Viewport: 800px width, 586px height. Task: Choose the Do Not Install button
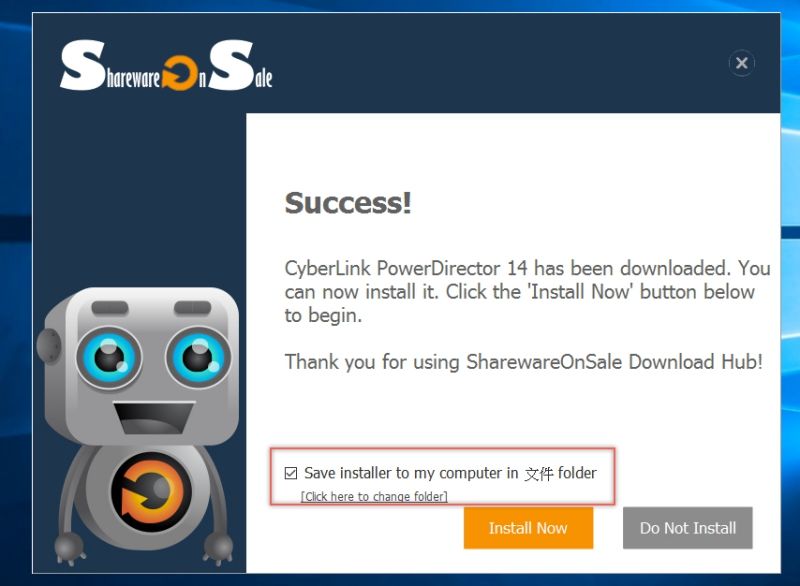coord(687,528)
